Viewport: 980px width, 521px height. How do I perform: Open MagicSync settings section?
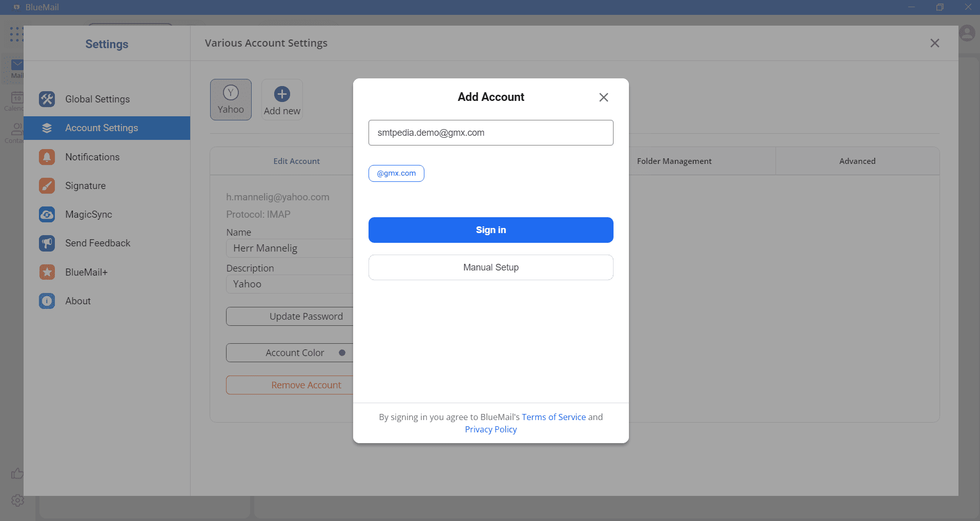[x=107, y=214]
